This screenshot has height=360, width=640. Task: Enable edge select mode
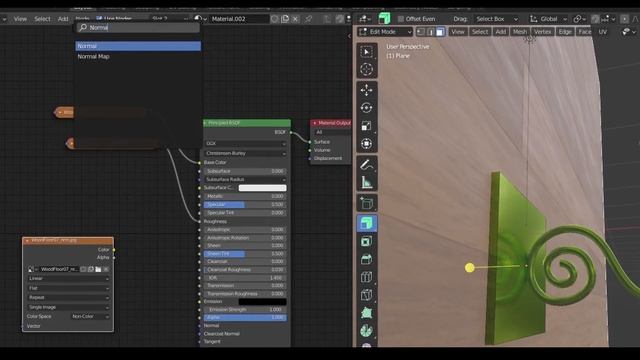pos(430,32)
